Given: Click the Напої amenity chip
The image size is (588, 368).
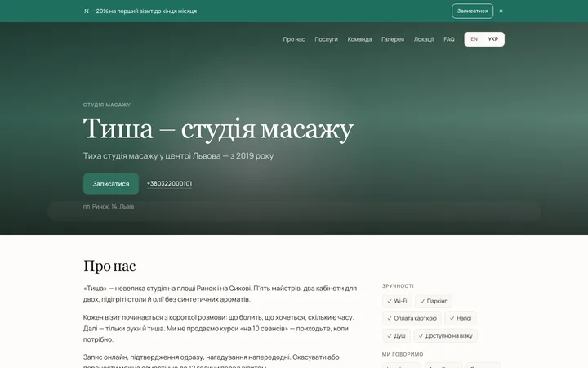Looking at the screenshot, I should pyautogui.click(x=461, y=318).
